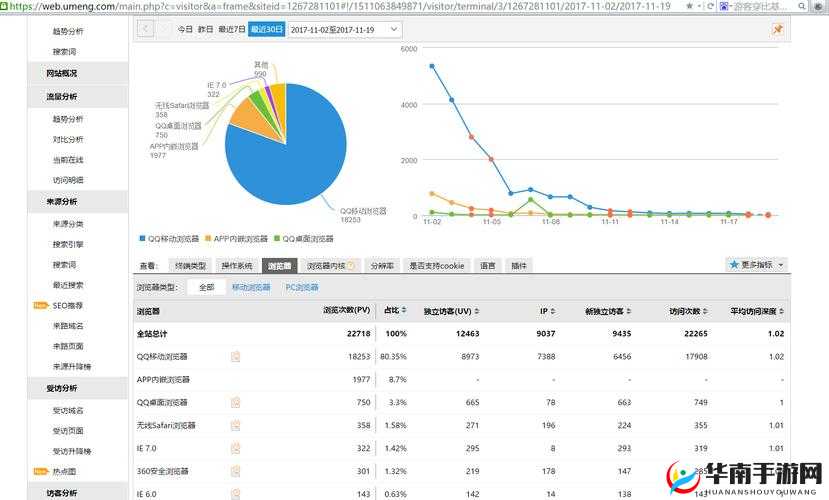This screenshot has height=500, width=829.
Task: Open trend detail icon for IE 7.0 row
Action: click(x=235, y=448)
